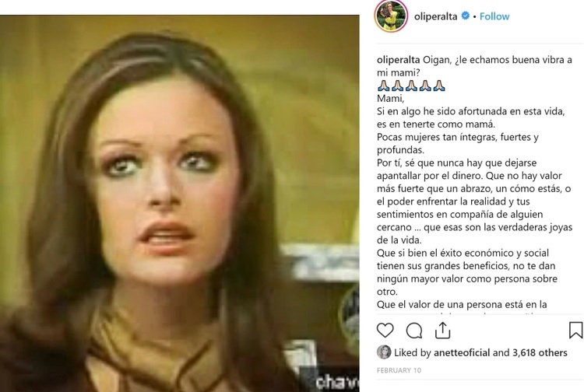Open comments with the speech bubble icon
Image resolution: width=584 pixels, height=392 pixels.
(413, 331)
